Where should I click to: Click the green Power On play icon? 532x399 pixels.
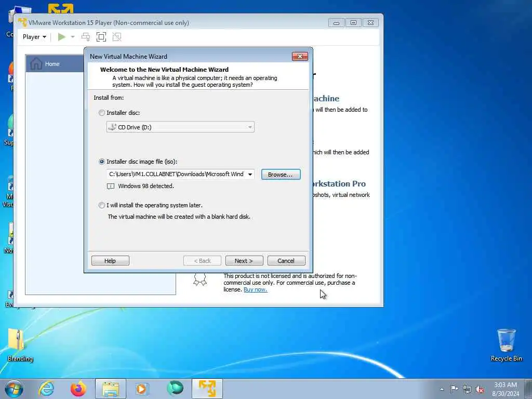pos(61,37)
